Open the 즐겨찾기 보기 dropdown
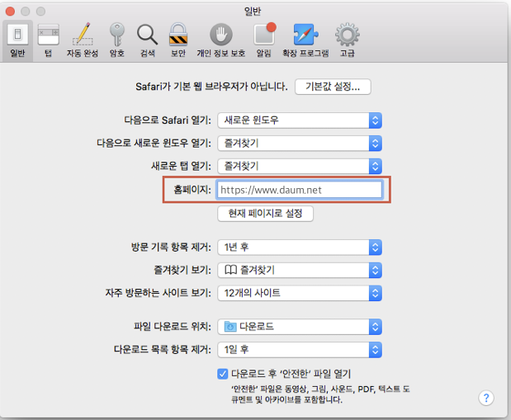Screen dimensions: 511x420 click(x=300, y=270)
